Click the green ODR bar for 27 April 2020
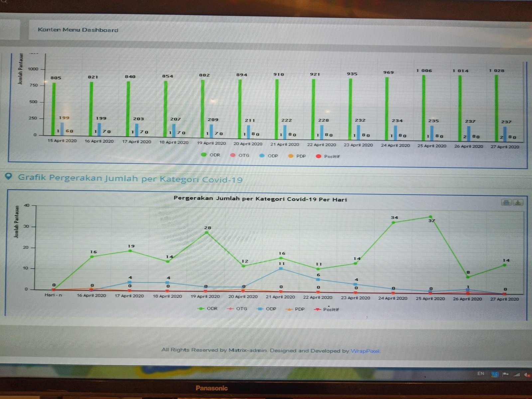Image resolution: width=532 pixels, height=399 pixels. coord(496,106)
